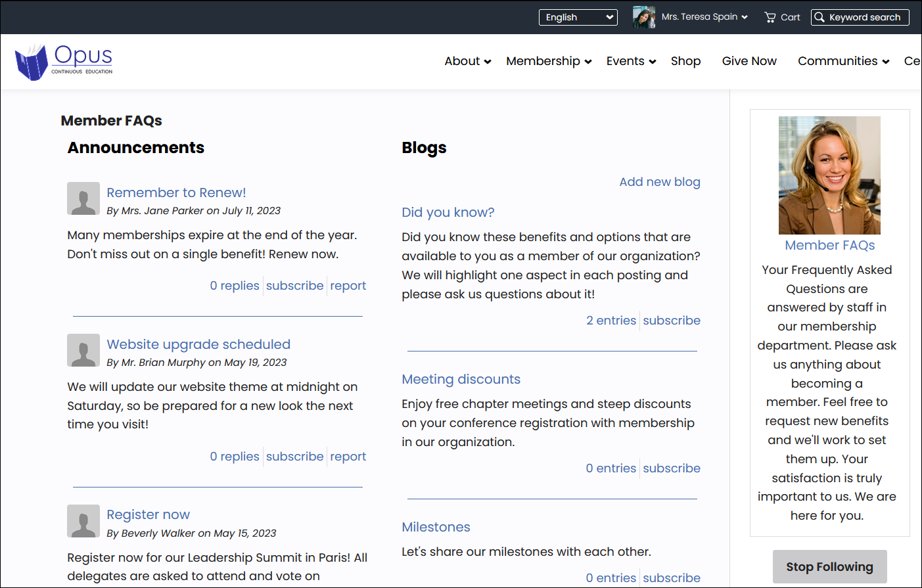Click the magnifying glass search icon
Image resolution: width=922 pixels, height=588 pixels.
pos(819,17)
